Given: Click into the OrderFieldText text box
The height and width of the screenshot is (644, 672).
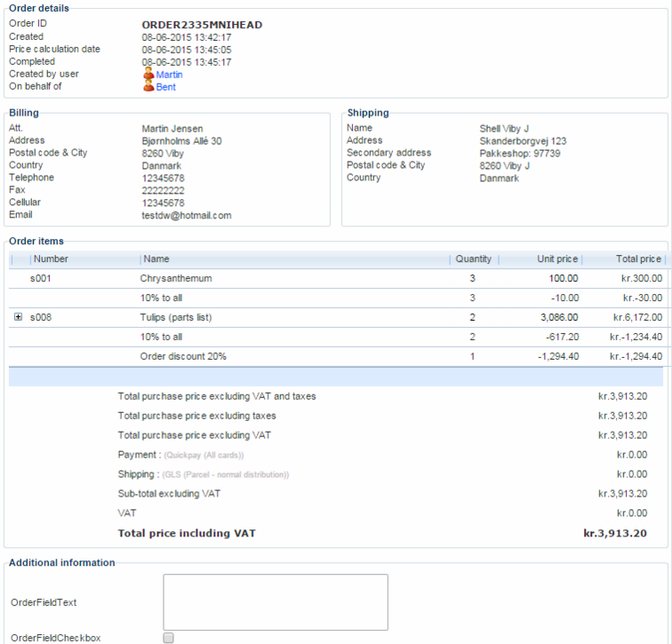Looking at the screenshot, I should (x=276, y=602).
